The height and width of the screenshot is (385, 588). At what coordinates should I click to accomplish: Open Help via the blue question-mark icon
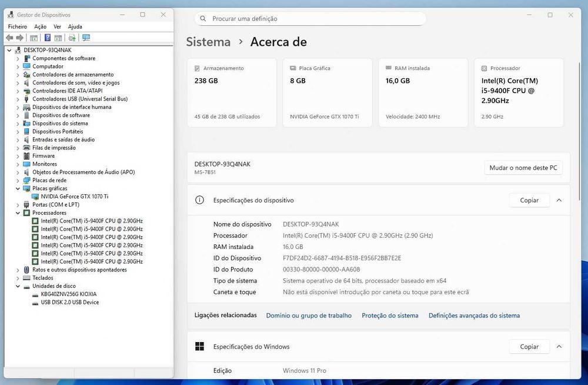48,38
